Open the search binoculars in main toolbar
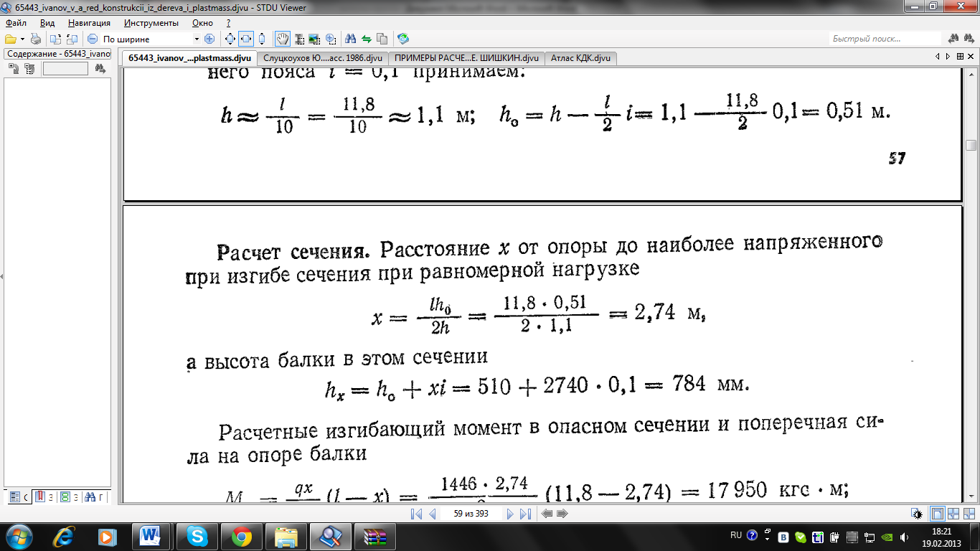 (x=350, y=39)
